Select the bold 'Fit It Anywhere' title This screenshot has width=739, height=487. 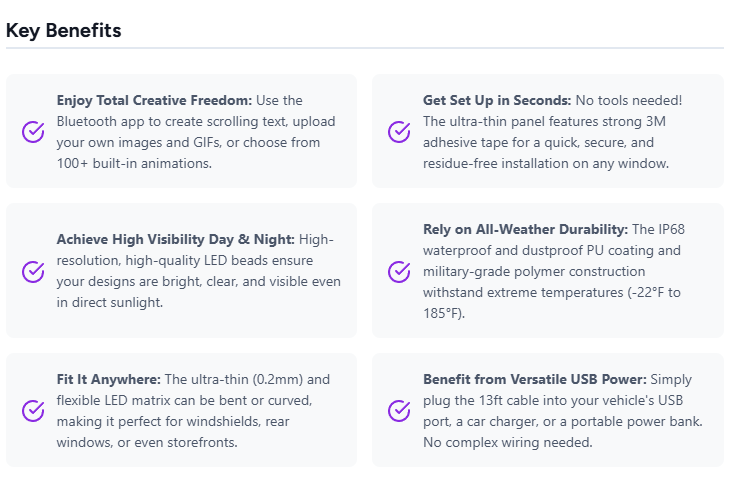click(109, 379)
